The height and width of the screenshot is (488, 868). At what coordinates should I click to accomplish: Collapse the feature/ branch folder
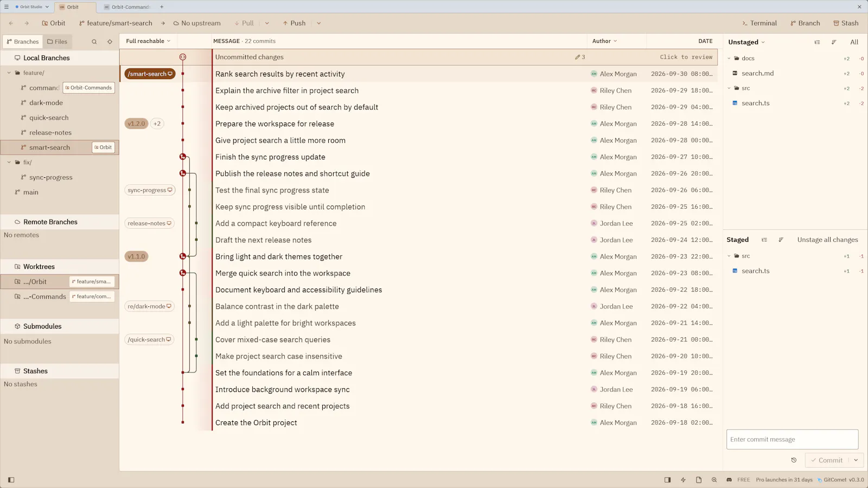point(9,73)
